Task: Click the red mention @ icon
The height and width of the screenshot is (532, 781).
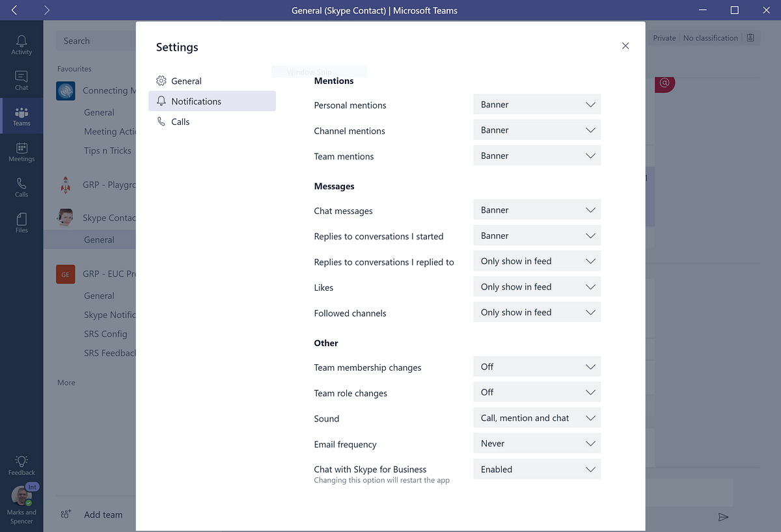Action: pos(665,83)
